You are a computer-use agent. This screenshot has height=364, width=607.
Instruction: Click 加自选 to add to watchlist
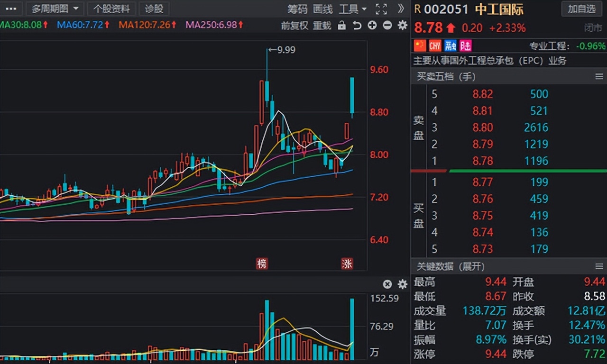point(581,9)
